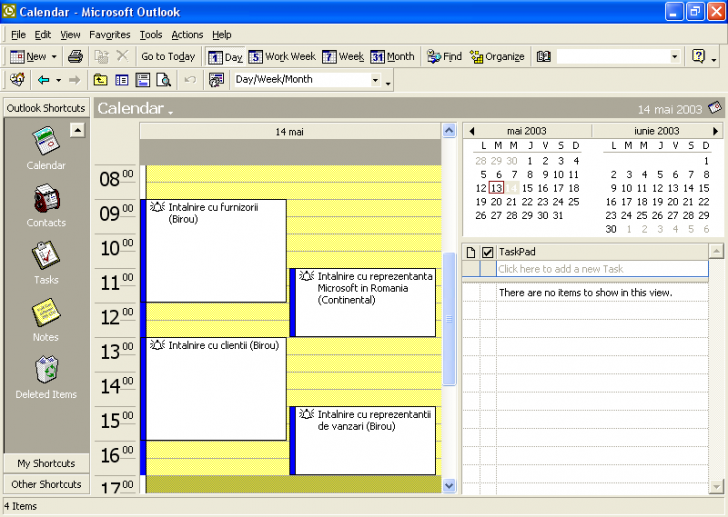Click the Print toolbar icon
The height and width of the screenshot is (517, 728).
pos(75,57)
